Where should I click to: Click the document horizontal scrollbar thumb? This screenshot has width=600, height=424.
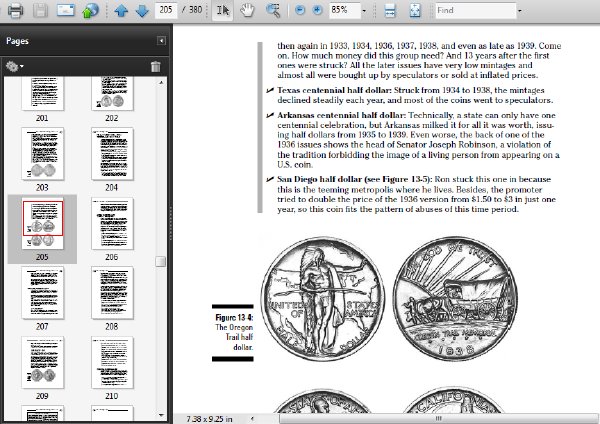(x=439, y=419)
